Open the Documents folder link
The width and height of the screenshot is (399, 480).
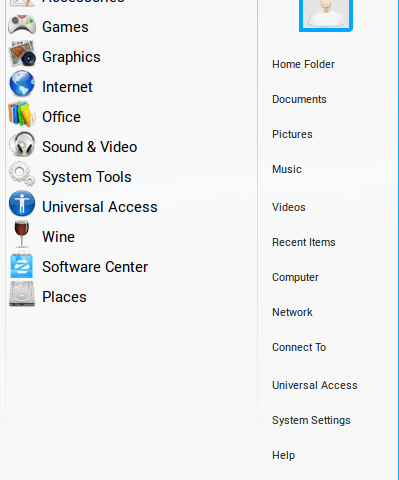[299, 99]
